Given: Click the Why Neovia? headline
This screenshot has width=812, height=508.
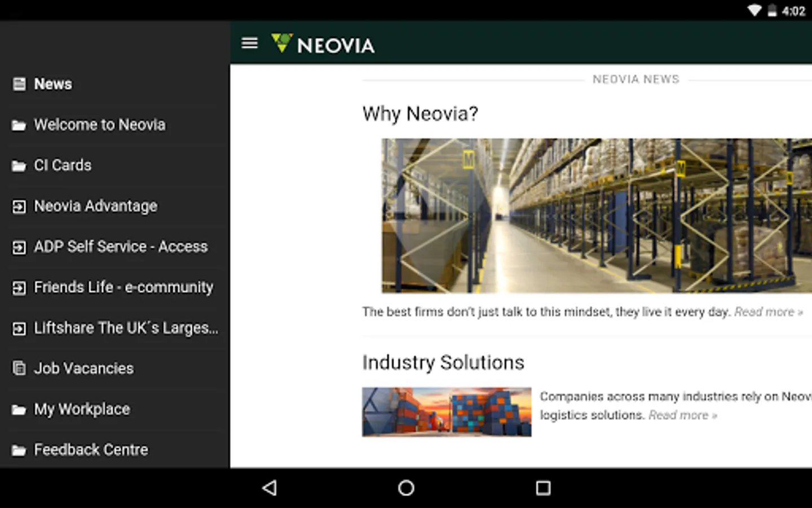Looking at the screenshot, I should [x=420, y=114].
